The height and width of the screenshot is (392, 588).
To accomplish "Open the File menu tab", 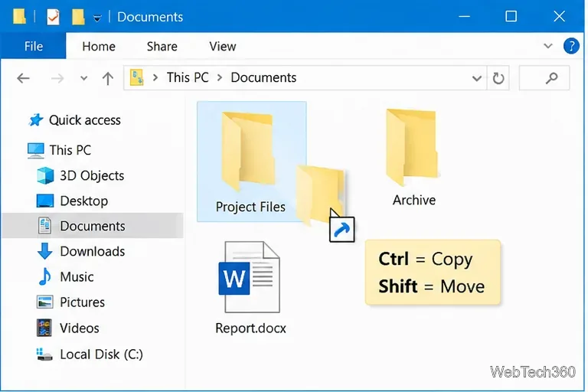I will [34, 46].
